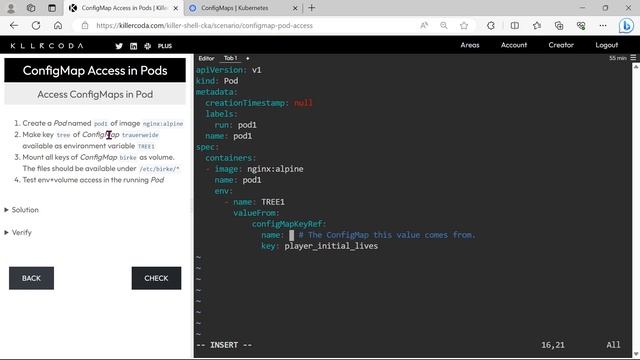Click the 'TREE1' env name value
The image size is (640, 360).
click(273, 202)
